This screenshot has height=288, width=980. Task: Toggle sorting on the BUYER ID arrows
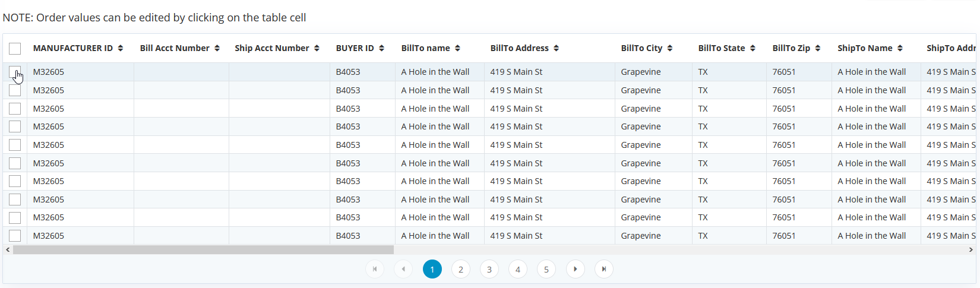[382, 48]
